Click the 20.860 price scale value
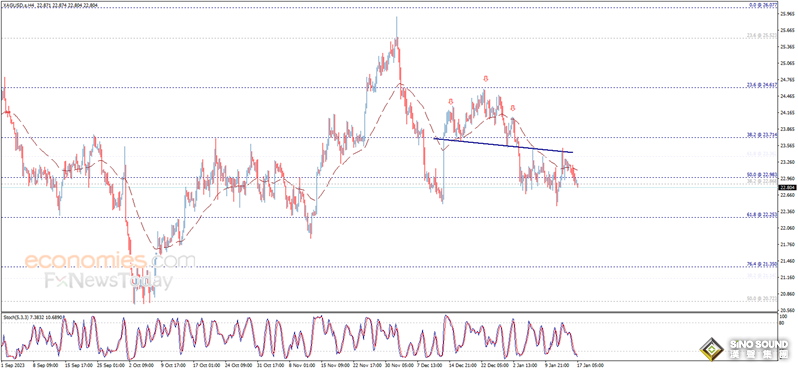The width and height of the screenshot is (798, 371). [786, 294]
